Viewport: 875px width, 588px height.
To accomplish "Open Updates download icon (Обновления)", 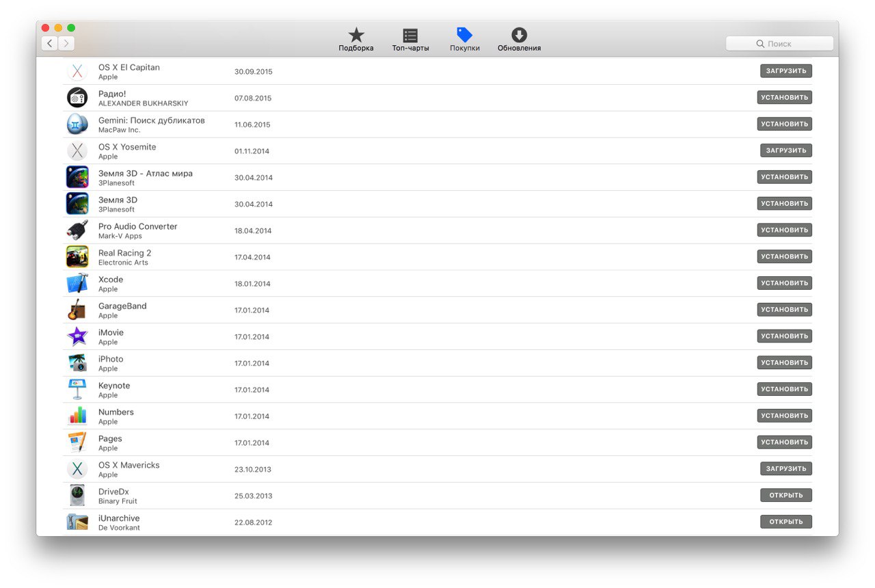I will tap(519, 36).
